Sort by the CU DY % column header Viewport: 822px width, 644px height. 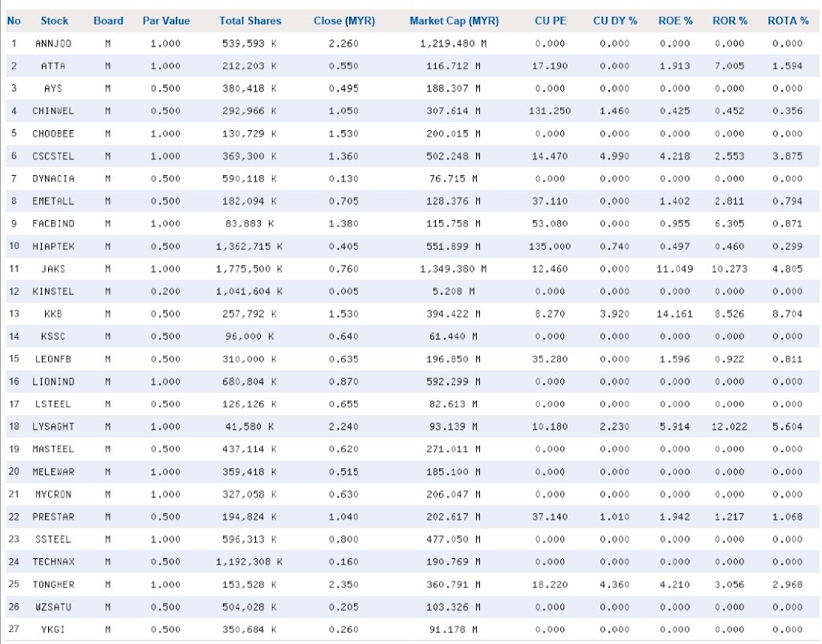tap(615, 21)
